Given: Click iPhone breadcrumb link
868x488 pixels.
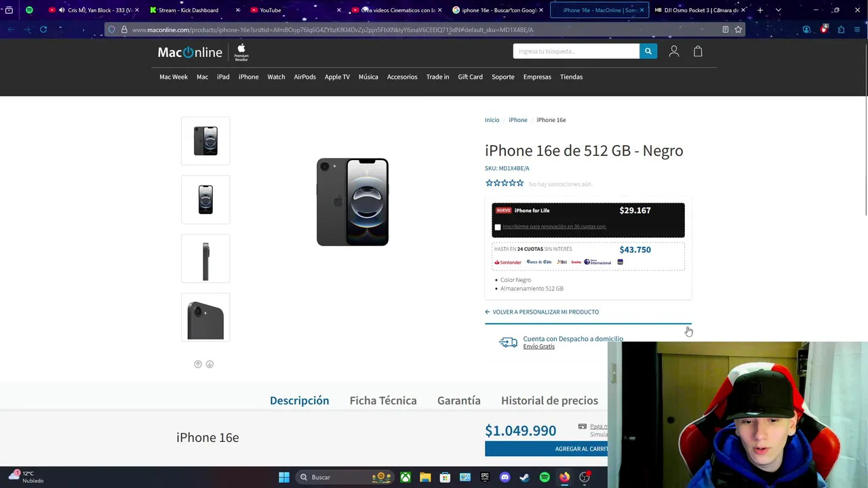Looking at the screenshot, I should point(518,120).
